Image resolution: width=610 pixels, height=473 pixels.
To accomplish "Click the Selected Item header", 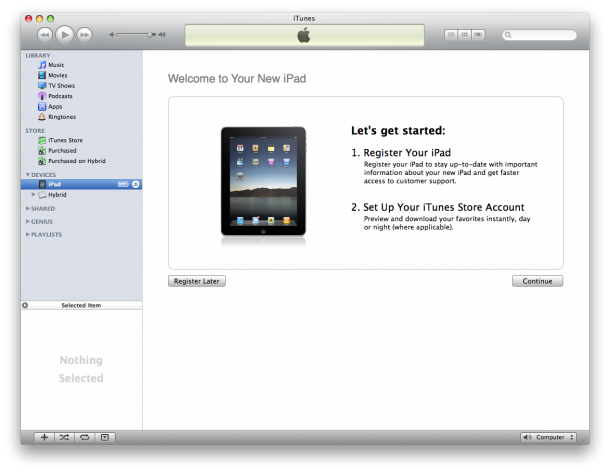I will pyautogui.click(x=81, y=305).
